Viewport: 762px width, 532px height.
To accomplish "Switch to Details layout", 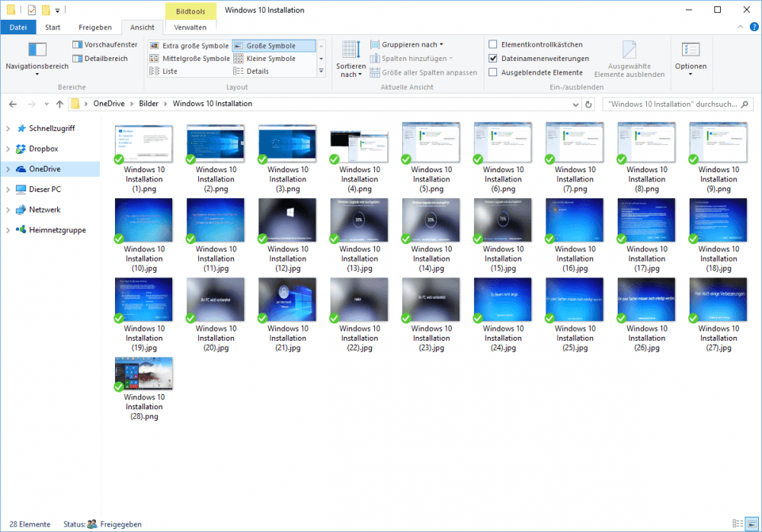I will click(251, 71).
